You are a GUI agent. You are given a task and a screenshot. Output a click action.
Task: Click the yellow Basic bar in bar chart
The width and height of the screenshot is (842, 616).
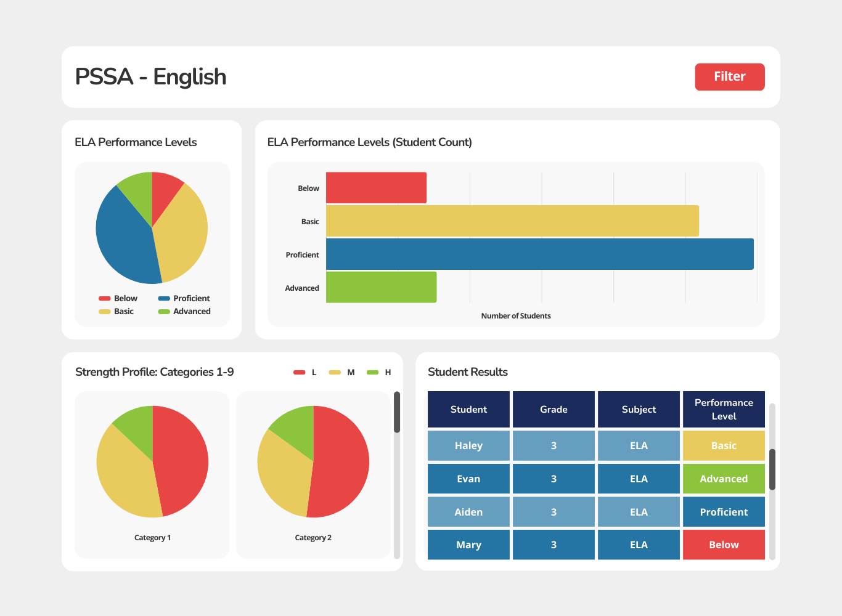512,221
